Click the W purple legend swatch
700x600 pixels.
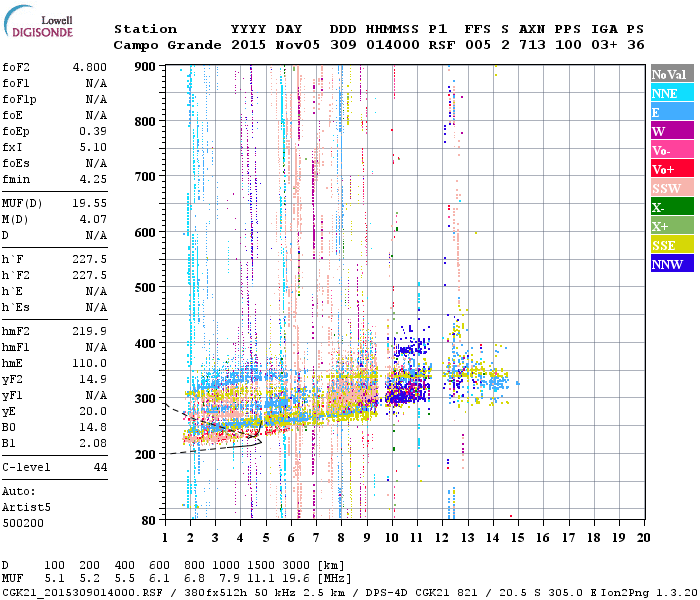pos(672,131)
